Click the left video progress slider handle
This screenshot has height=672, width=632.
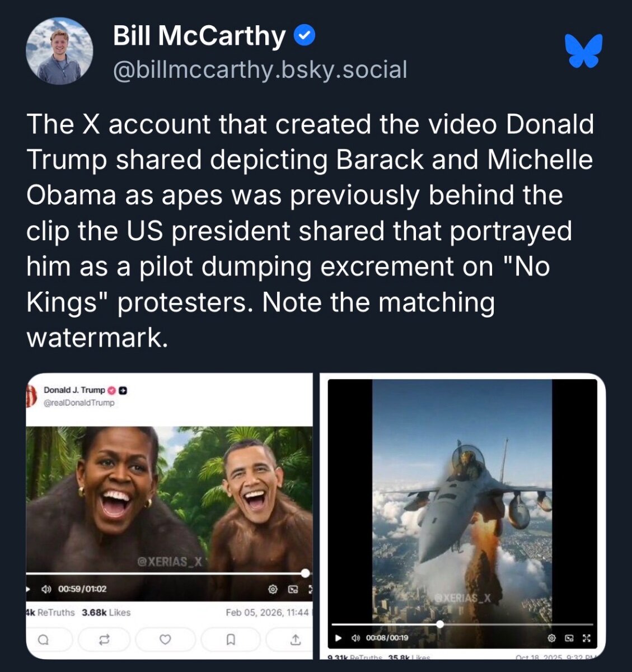(x=305, y=573)
